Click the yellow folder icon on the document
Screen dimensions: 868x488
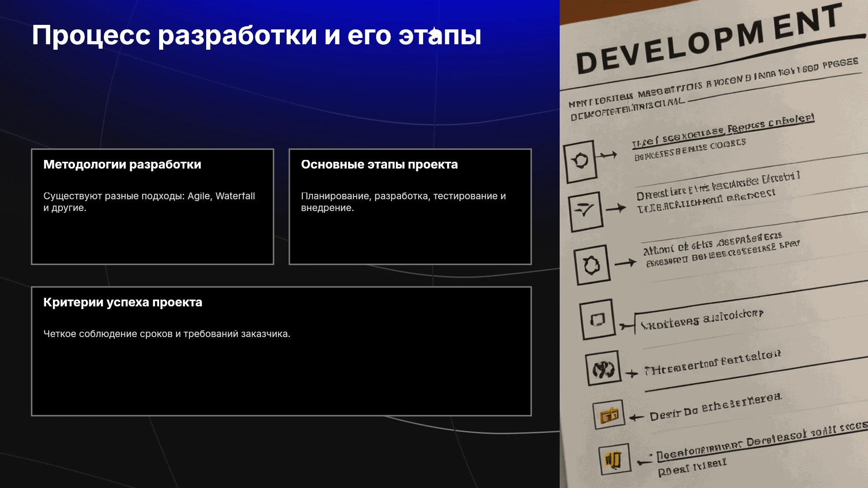point(609,415)
